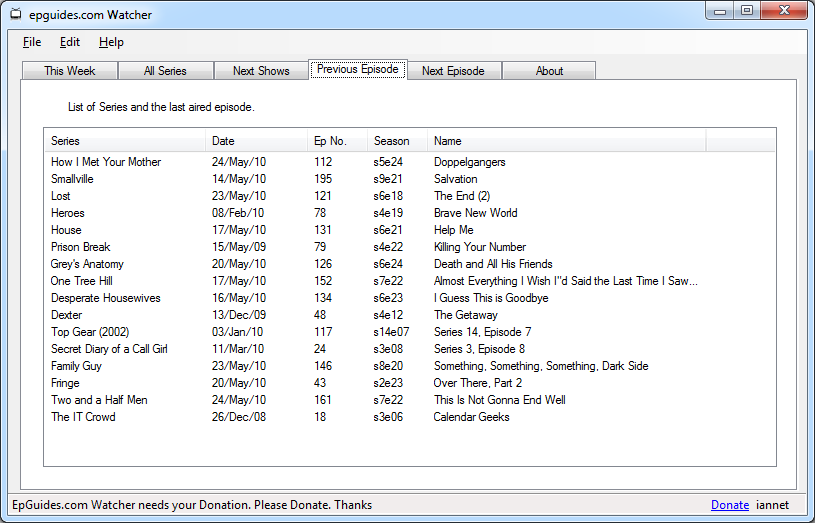
Task: Click the Ep No. column header
Action: click(x=336, y=141)
